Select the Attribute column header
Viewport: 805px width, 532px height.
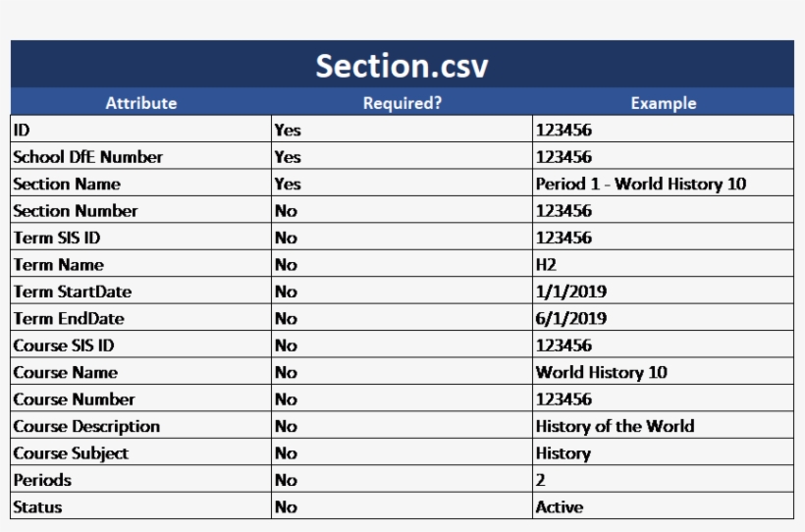pyautogui.click(x=140, y=103)
